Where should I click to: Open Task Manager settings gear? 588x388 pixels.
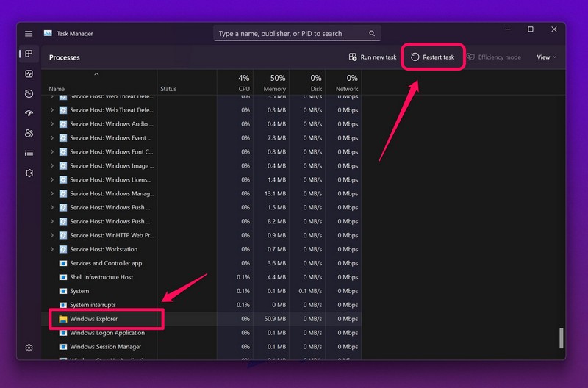click(x=29, y=348)
